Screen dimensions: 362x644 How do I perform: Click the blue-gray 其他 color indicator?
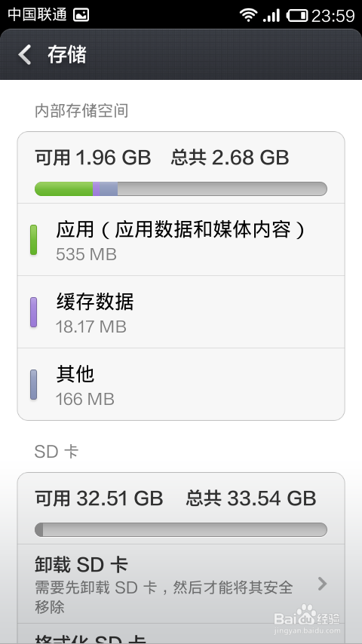pyautogui.click(x=34, y=385)
